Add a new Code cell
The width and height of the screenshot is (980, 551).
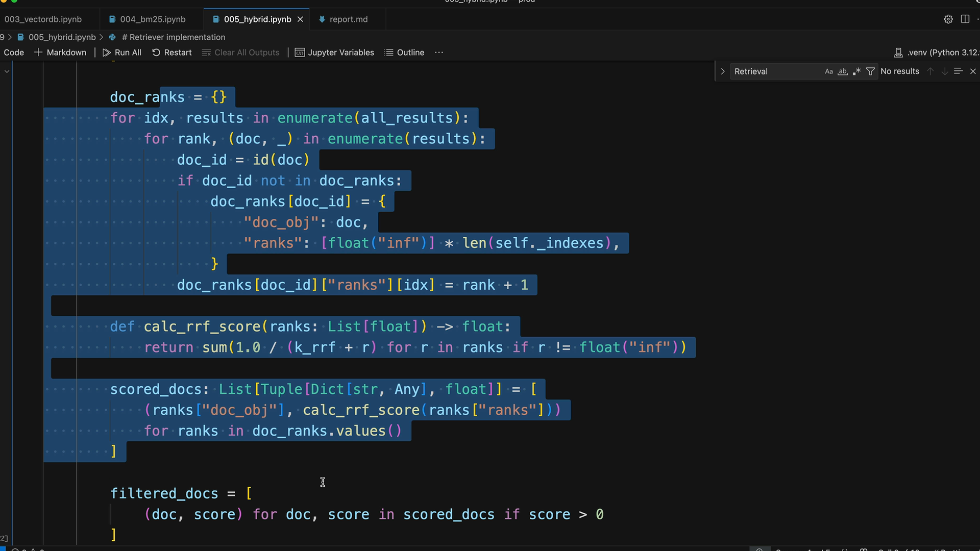coord(13,53)
